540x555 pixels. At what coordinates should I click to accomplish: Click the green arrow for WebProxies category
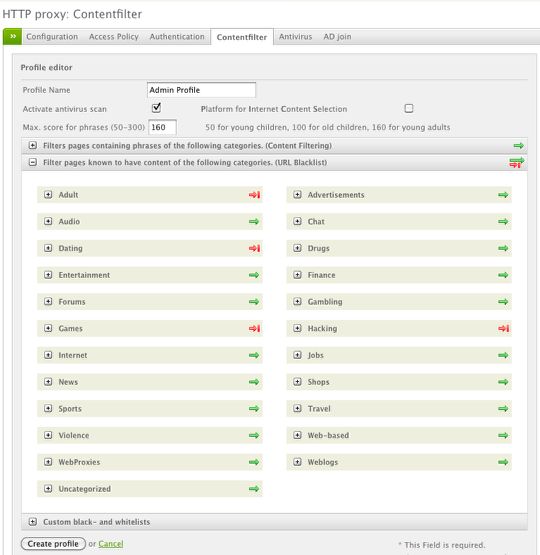point(254,462)
